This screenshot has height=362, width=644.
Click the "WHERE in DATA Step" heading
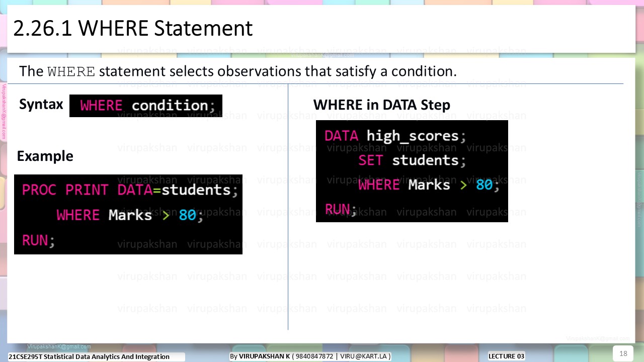point(382,105)
